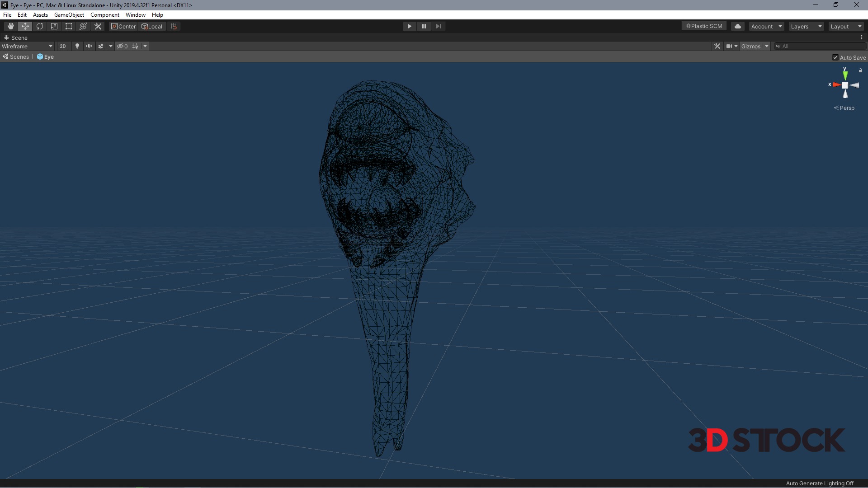
Task: Toggle scene lighting bulb
Action: tap(77, 46)
